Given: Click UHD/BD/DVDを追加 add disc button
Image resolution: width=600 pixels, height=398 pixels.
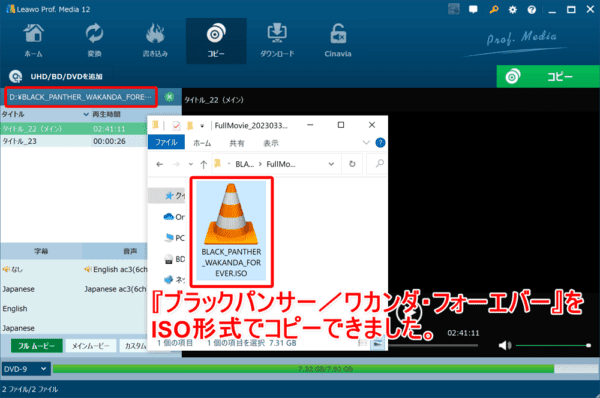Looking at the screenshot, I should click(x=56, y=77).
